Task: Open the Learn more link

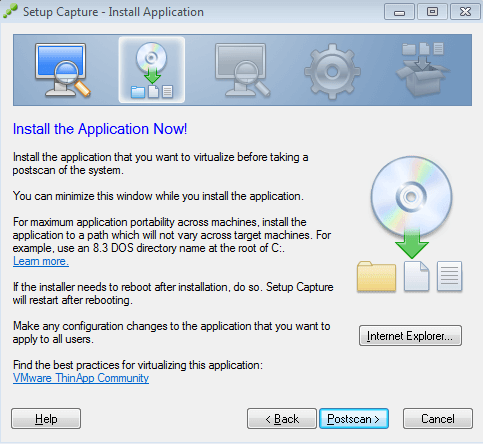Action: pos(41,261)
